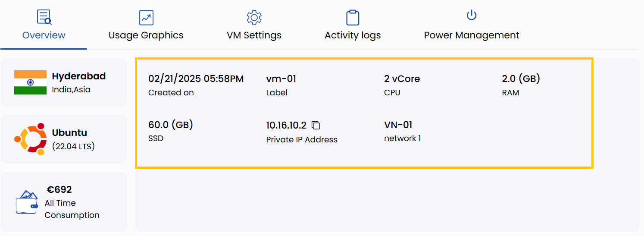Click the Power Management power icon
The width and height of the screenshot is (644, 236).
[472, 16]
